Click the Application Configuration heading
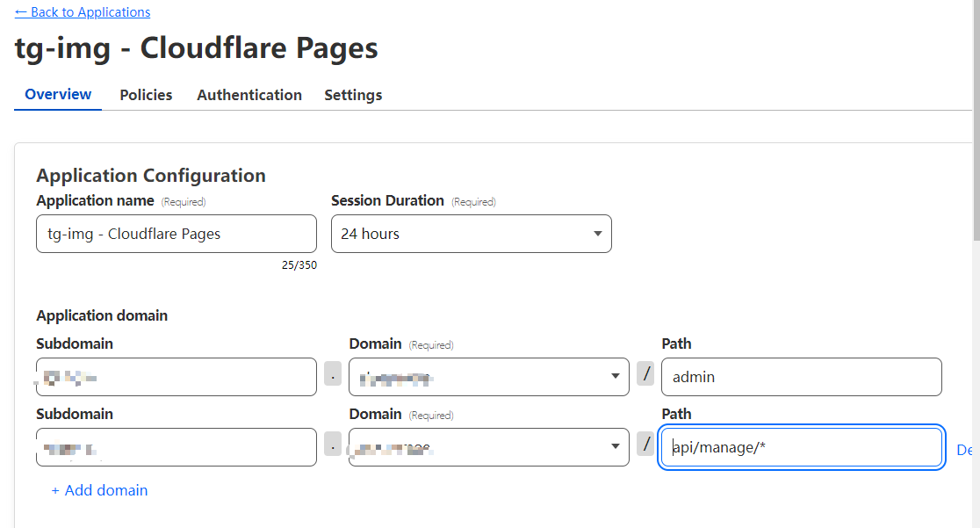The width and height of the screenshot is (980, 528). point(150,176)
